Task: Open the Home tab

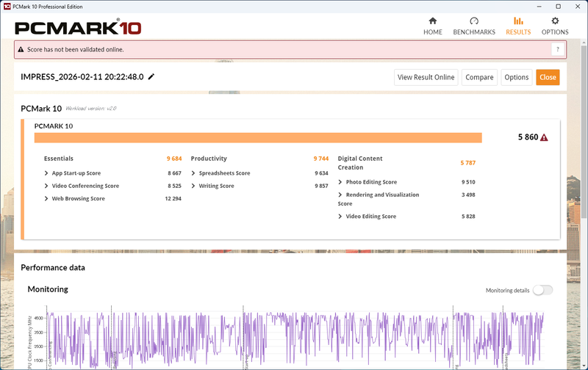Action: pyautogui.click(x=433, y=26)
